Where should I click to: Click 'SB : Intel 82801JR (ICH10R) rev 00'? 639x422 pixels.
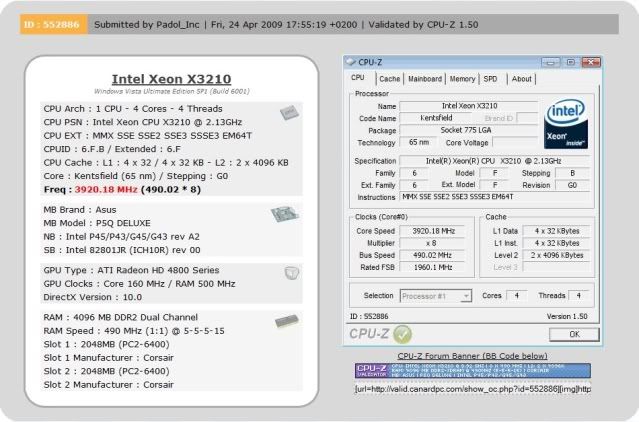[122, 250]
